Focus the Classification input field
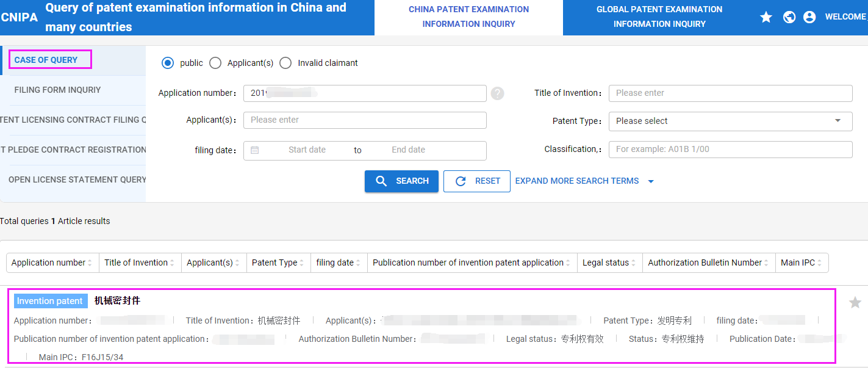This screenshot has height=373, width=868. (x=730, y=150)
